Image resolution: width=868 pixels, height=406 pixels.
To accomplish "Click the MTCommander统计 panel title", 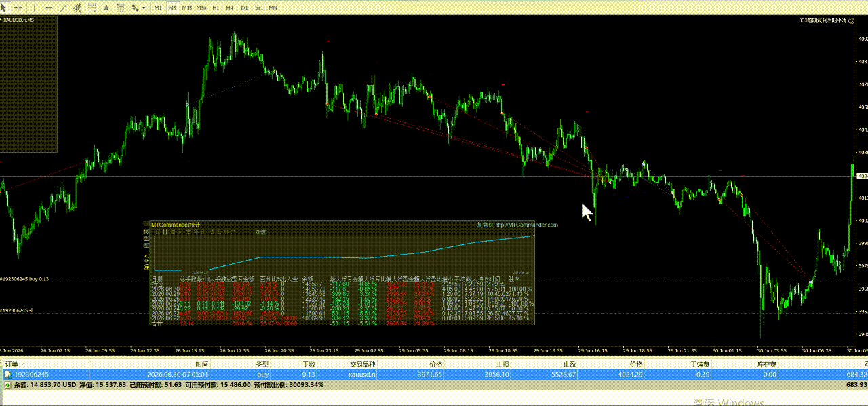I will tap(176, 225).
